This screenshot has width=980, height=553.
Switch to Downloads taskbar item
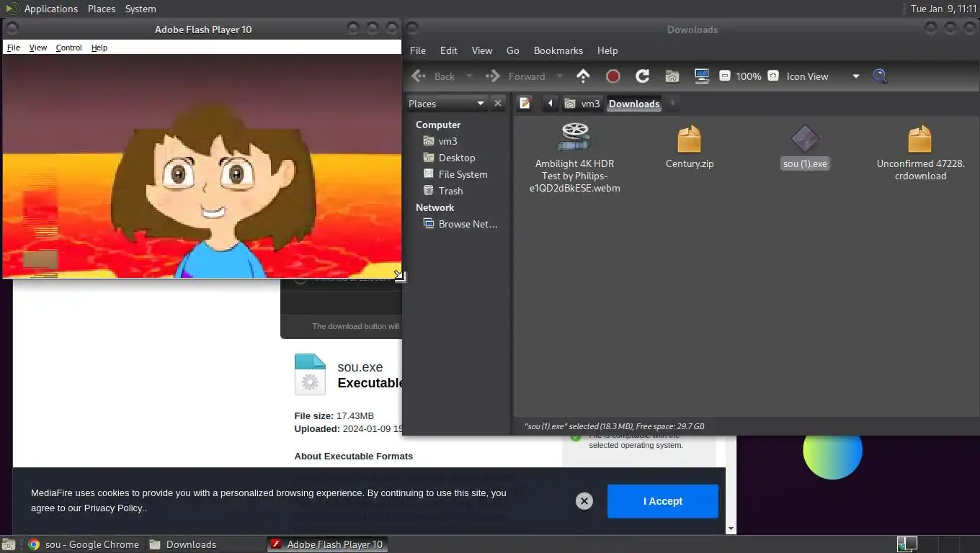coord(183,544)
